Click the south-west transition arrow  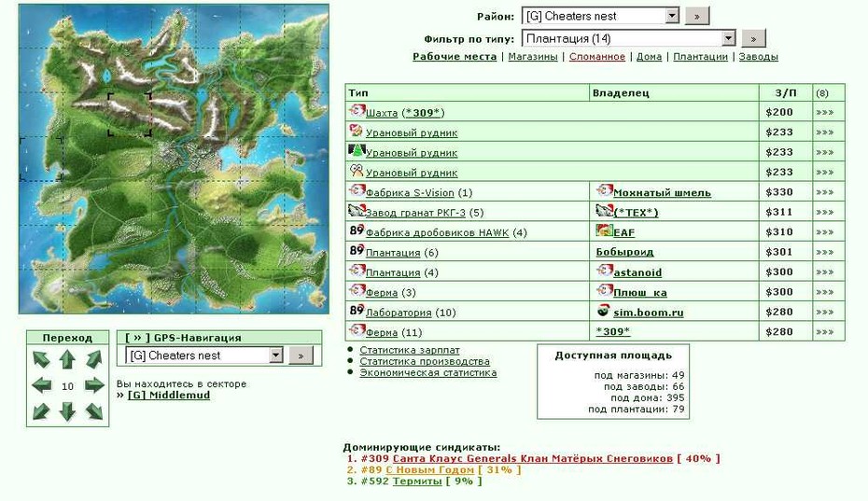tap(41, 411)
